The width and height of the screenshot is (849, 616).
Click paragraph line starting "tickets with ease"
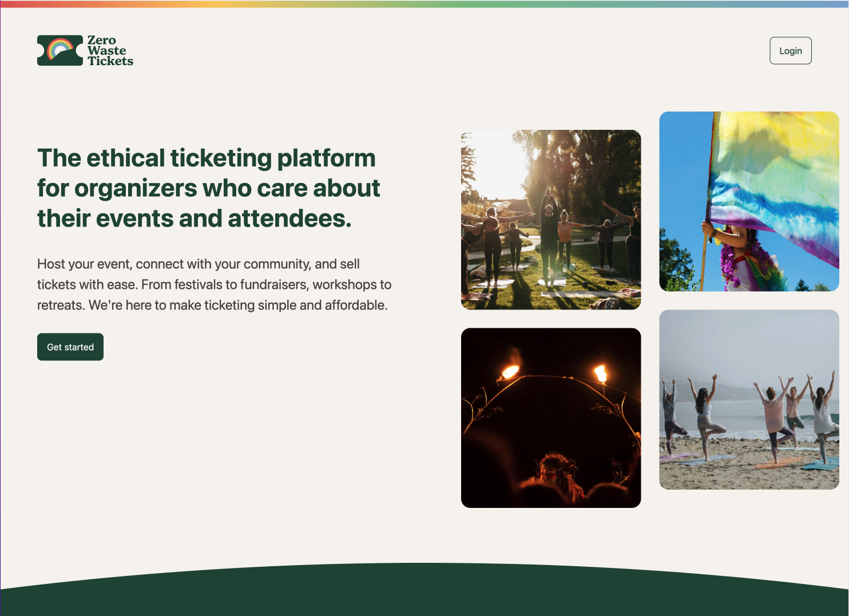click(x=214, y=285)
